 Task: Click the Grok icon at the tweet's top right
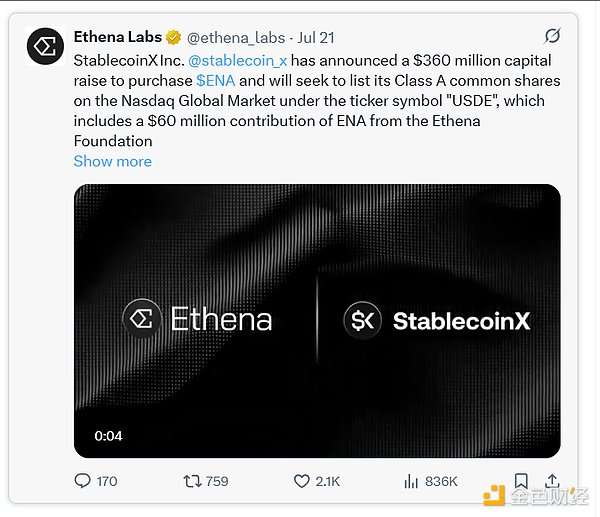click(x=551, y=37)
